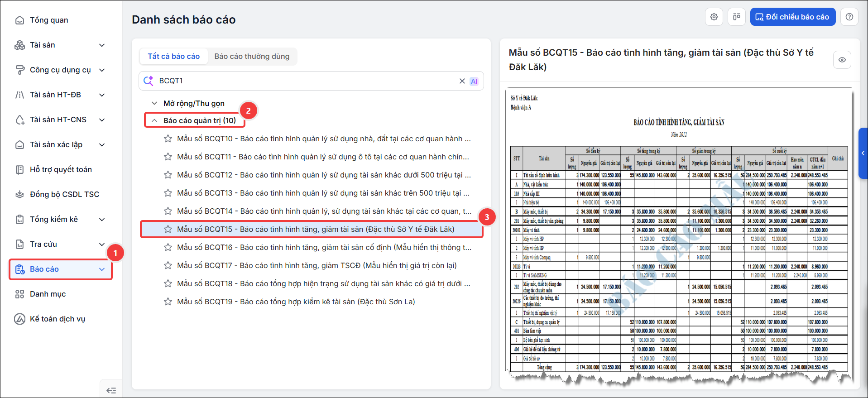Click the Tra cứu document icon
Viewport: 868px width, 398px height.
(19, 244)
